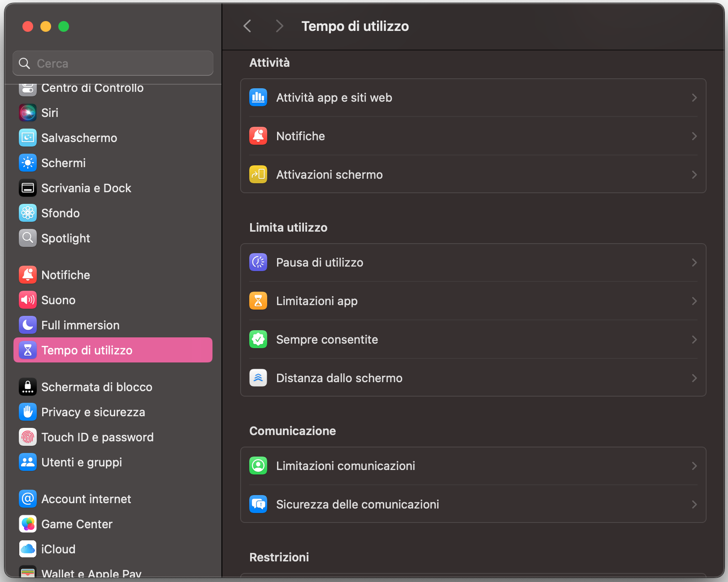Click the Attività app e siti web chart icon
Screen dimensions: 728x582
258,97
